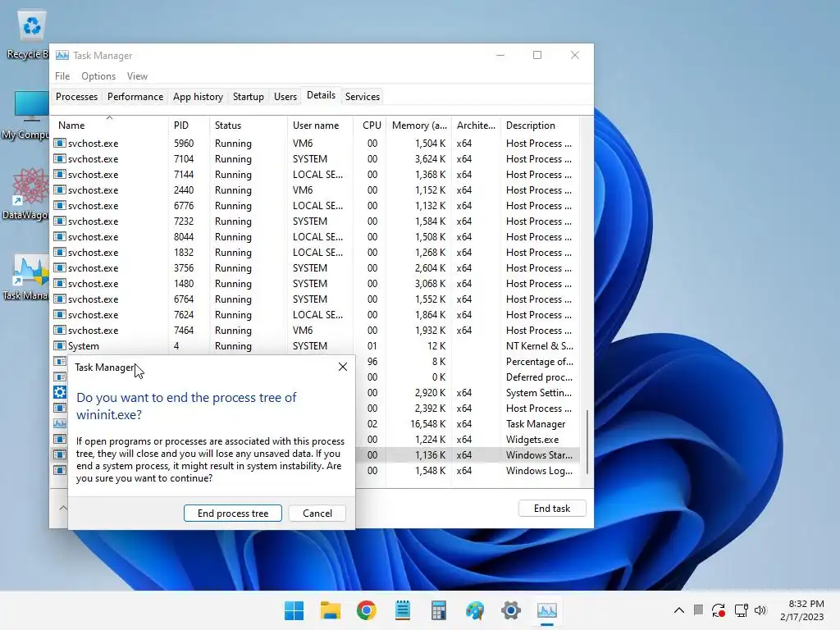Switch to the Users tab

point(285,97)
